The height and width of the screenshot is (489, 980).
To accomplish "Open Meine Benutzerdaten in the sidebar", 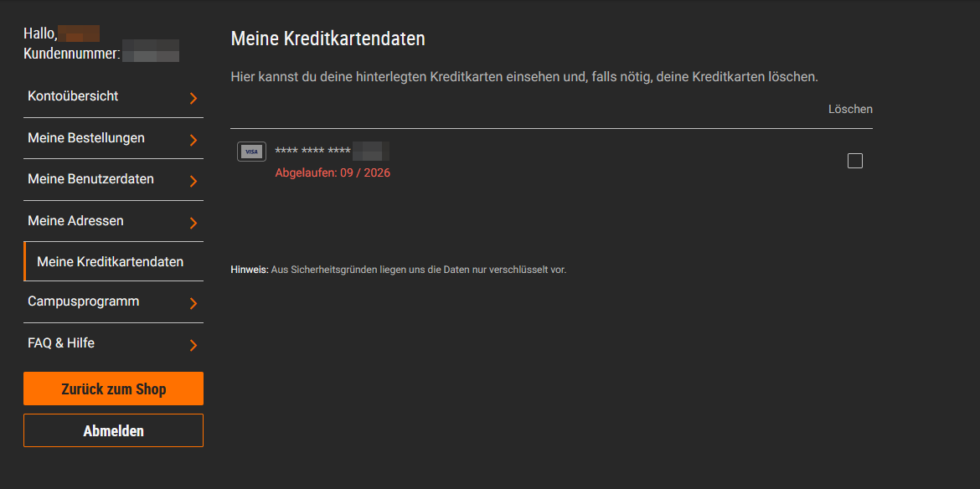I will coord(113,180).
